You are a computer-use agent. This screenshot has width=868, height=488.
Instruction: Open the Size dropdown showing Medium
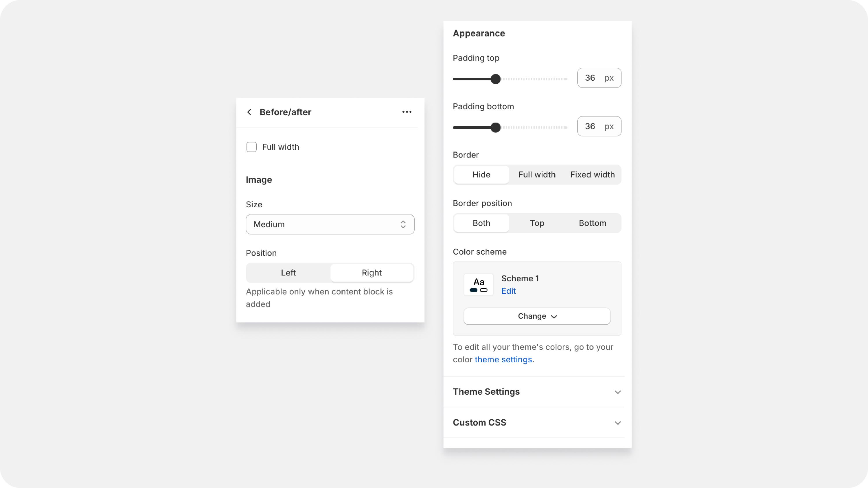coord(330,224)
